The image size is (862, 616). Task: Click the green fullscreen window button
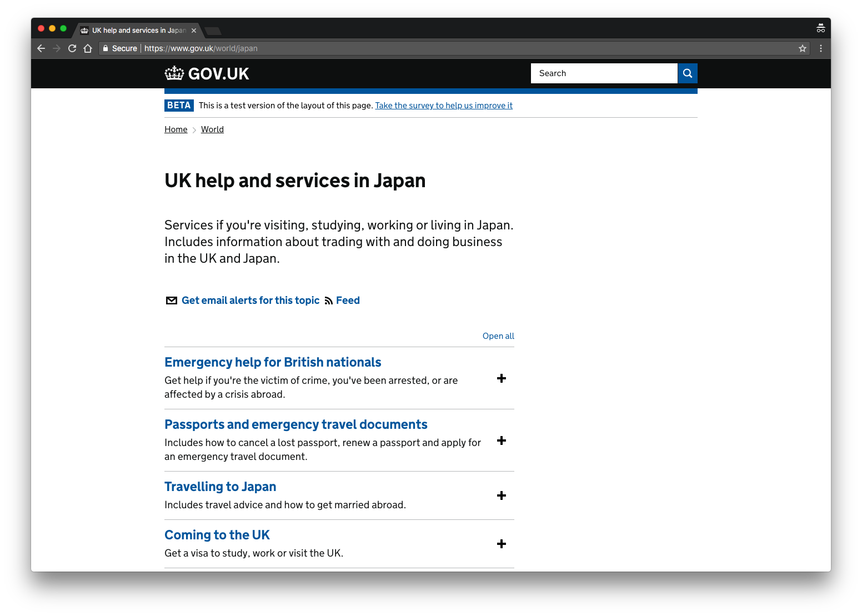tap(63, 28)
